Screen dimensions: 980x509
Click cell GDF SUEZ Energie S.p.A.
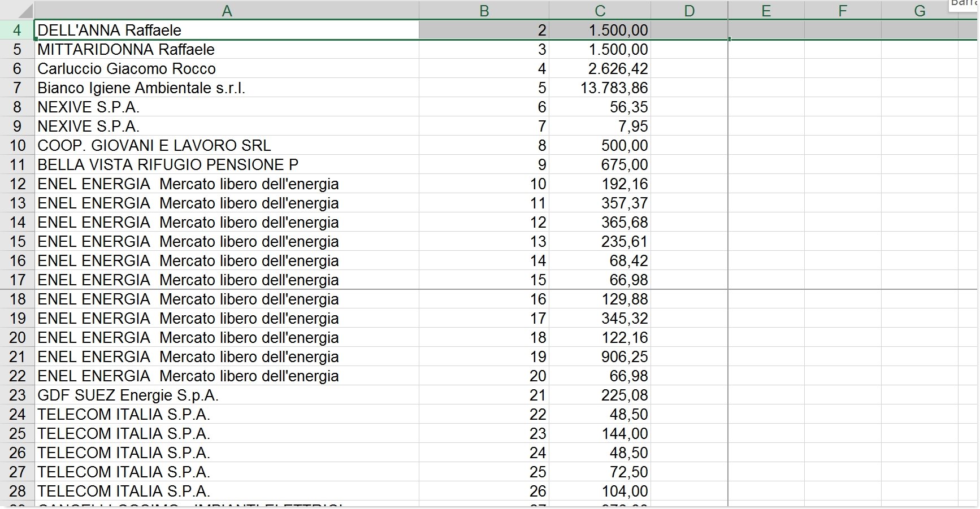click(x=227, y=395)
